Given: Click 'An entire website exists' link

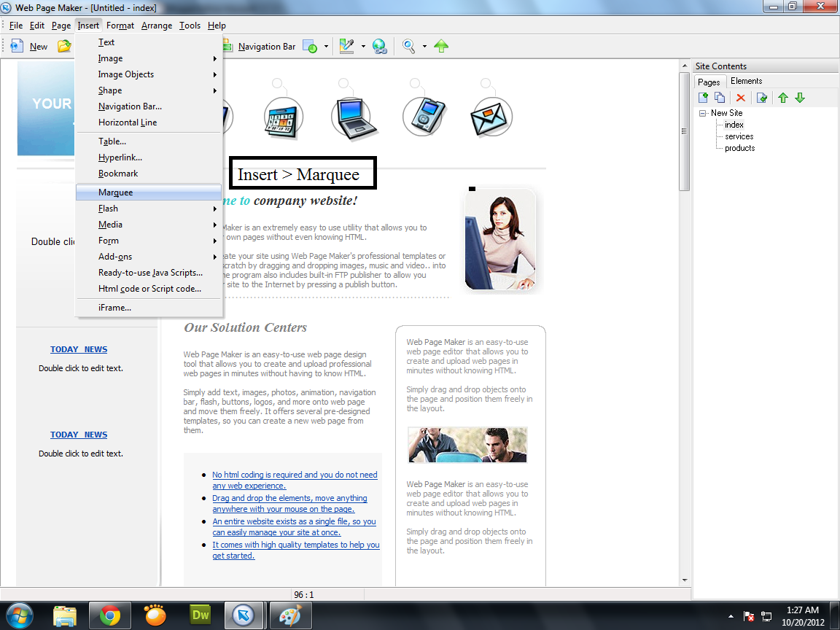Looking at the screenshot, I should tap(294, 526).
